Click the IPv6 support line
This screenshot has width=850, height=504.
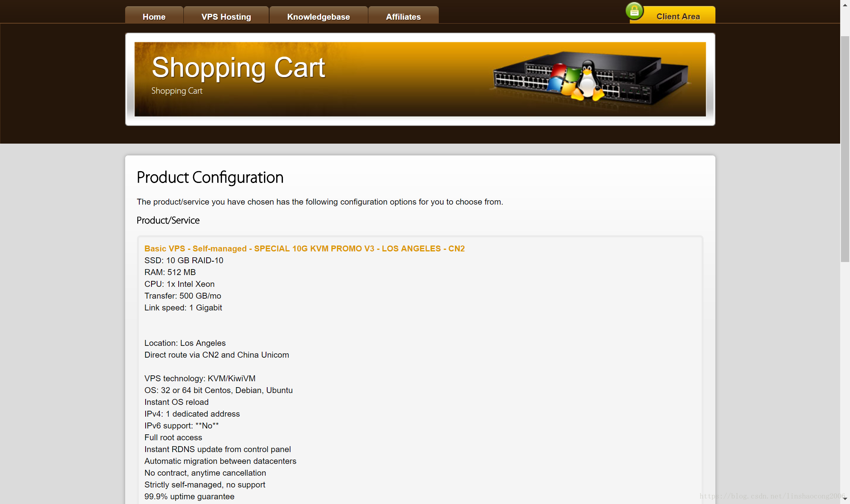[x=181, y=426]
